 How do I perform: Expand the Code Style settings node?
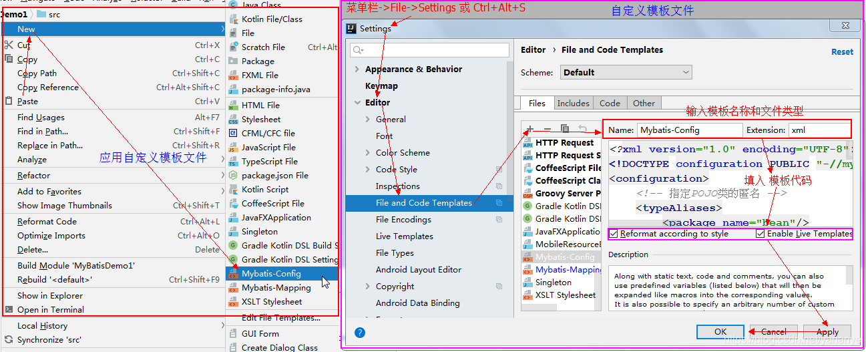point(368,169)
